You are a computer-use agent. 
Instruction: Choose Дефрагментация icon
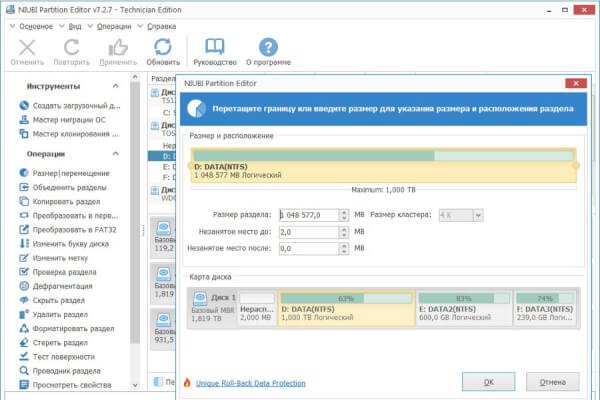[24, 286]
